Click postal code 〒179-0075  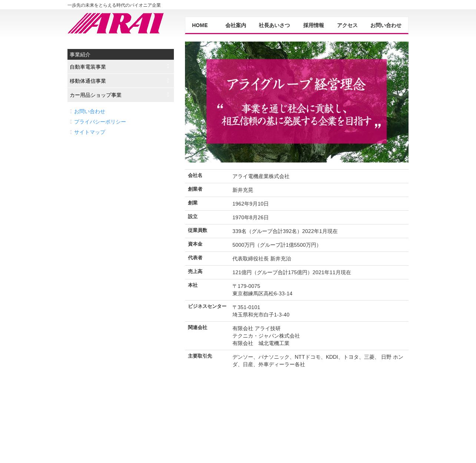(x=246, y=286)
